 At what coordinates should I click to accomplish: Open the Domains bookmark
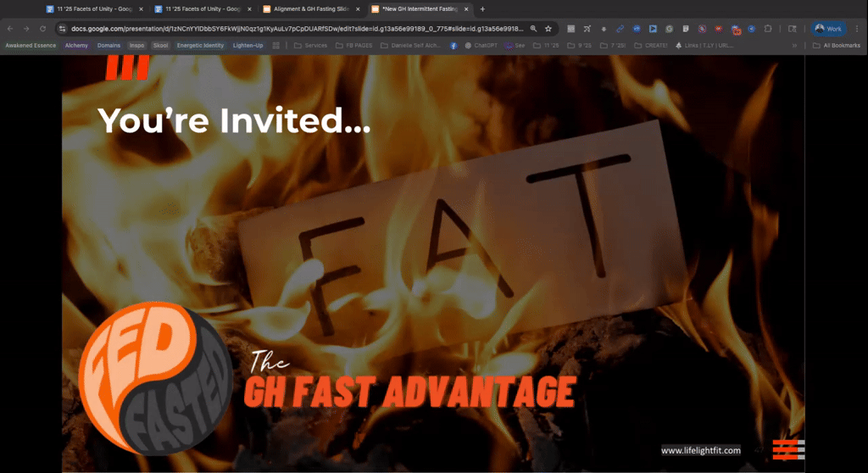click(x=108, y=46)
